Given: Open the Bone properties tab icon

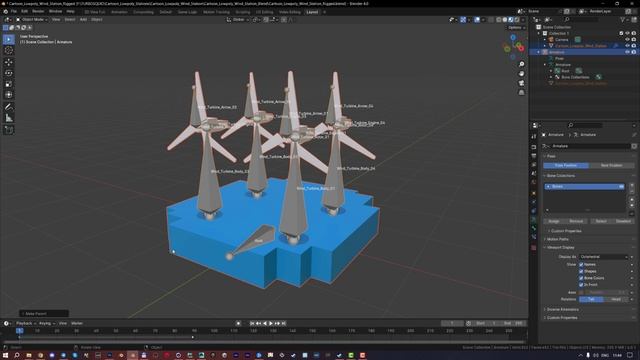Looking at the screenshot, I should pos(534,229).
